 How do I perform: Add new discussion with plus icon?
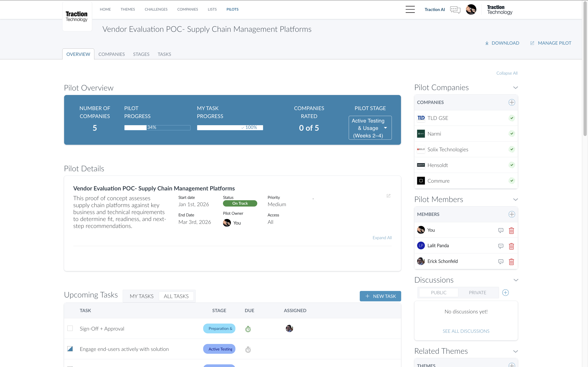click(x=505, y=293)
